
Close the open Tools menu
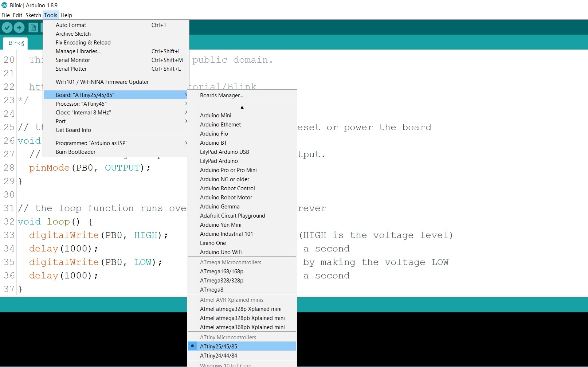51,15
